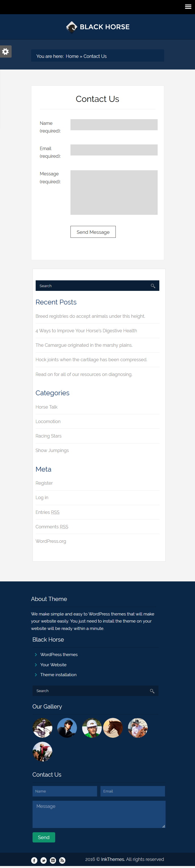The image size is (195, 868).
Task: Open the 4 Ways to Improve post
Action: (86, 331)
